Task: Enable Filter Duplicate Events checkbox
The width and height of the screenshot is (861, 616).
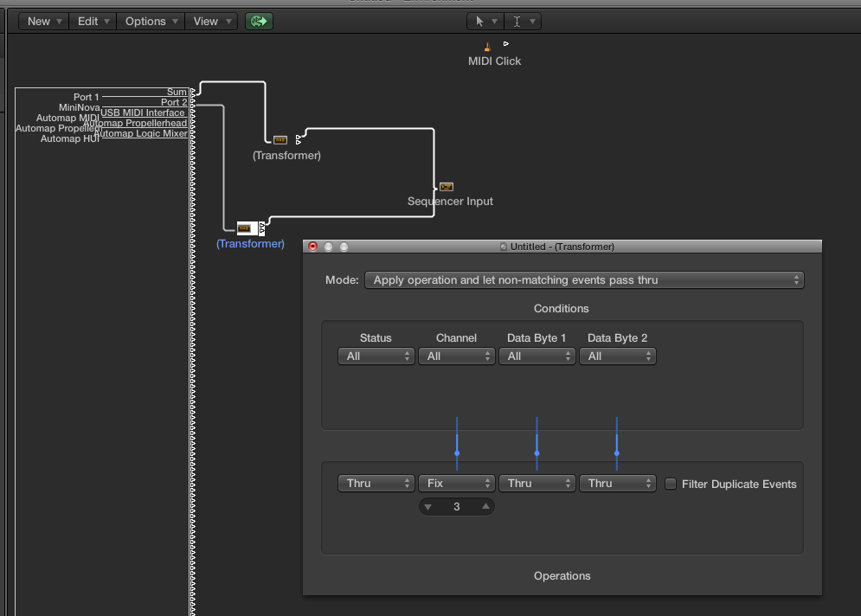Action: coord(671,484)
